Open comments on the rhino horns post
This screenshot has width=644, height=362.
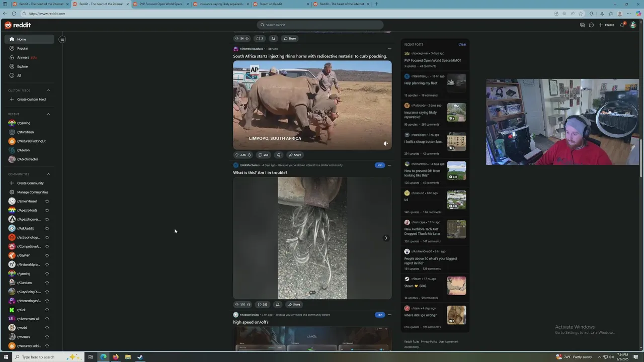(263, 155)
